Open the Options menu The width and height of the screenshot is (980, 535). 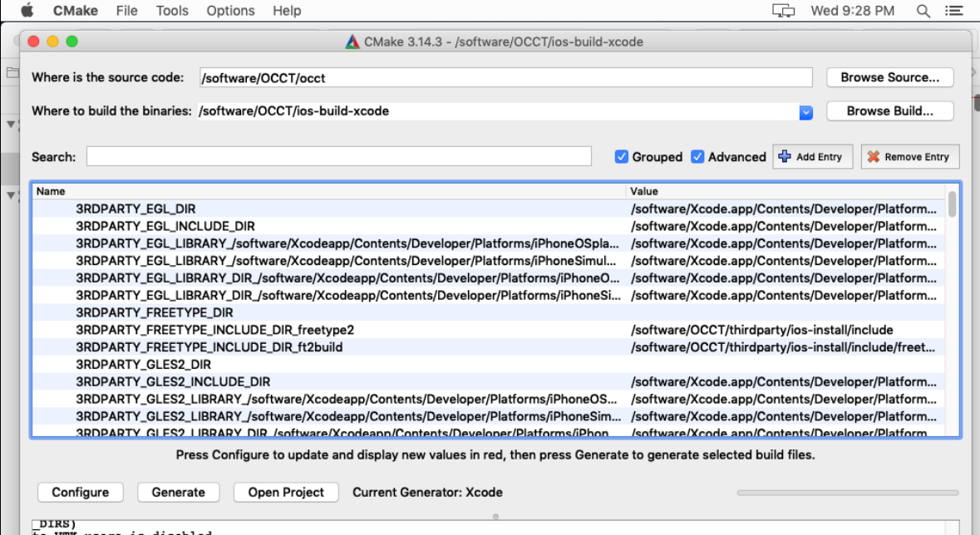click(230, 11)
